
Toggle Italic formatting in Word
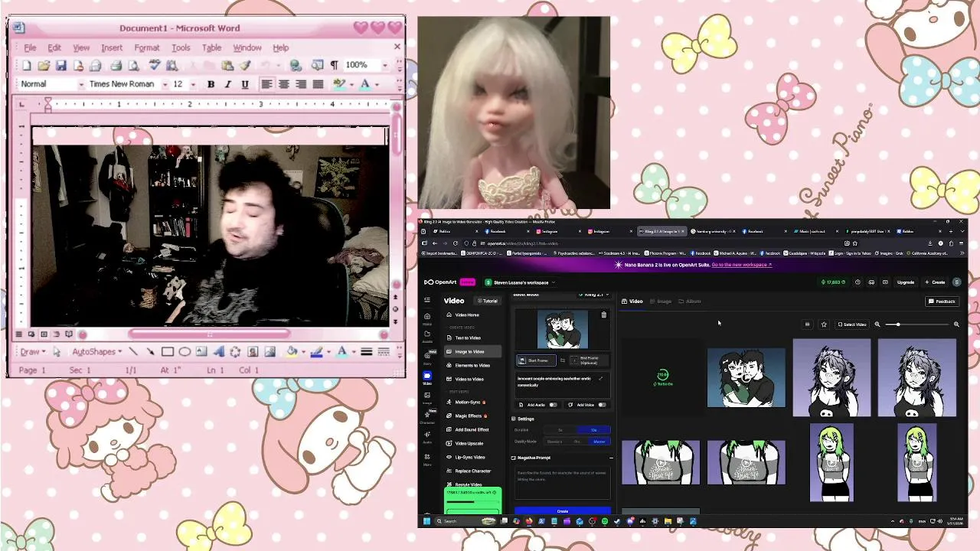tap(227, 84)
